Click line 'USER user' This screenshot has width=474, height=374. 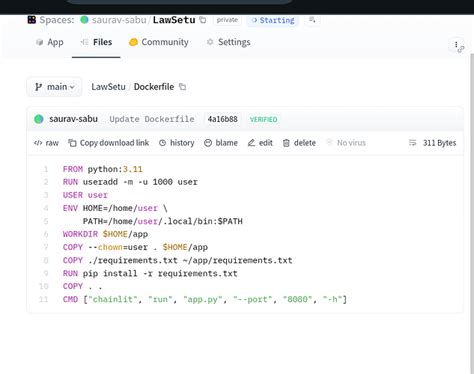click(85, 195)
